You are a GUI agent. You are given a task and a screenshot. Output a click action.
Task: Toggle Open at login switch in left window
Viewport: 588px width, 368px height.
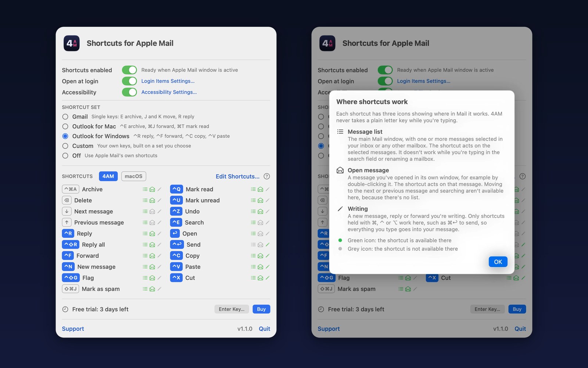pyautogui.click(x=129, y=81)
